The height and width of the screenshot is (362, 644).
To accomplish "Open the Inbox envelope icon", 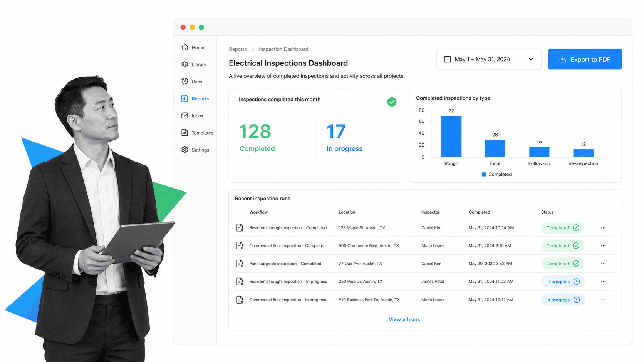I will tap(185, 115).
